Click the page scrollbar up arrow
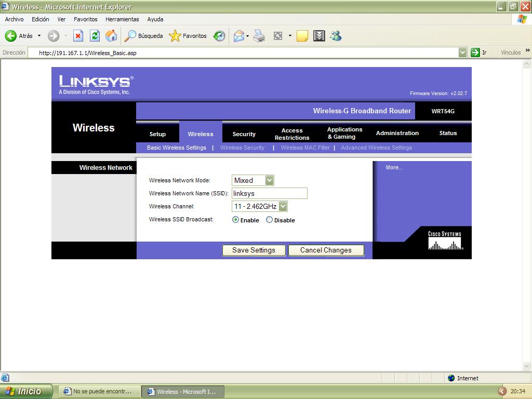The width and height of the screenshot is (532, 399). click(527, 63)
